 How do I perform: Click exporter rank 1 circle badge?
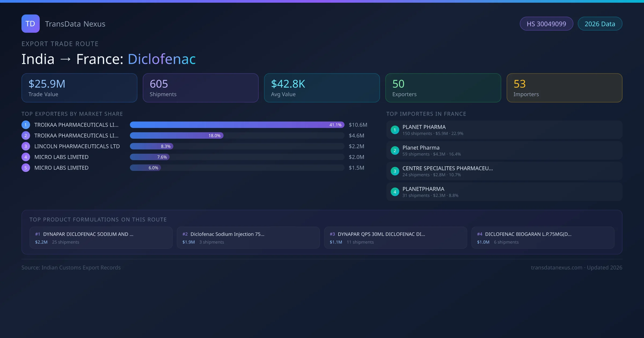[x=26, y=125]
